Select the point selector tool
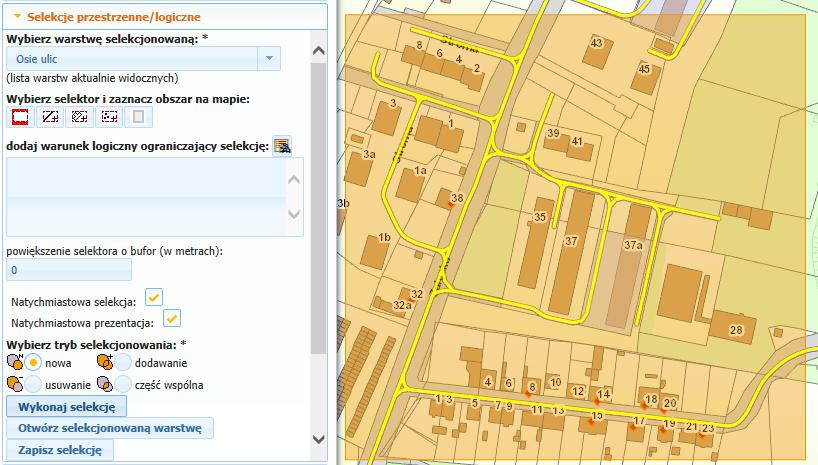818x465 pixels. pyautogui.click(x=109, y=117)
